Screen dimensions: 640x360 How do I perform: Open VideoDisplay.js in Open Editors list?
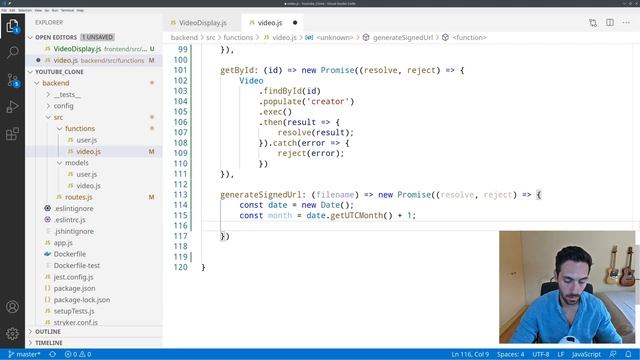(x=95, y=49)
